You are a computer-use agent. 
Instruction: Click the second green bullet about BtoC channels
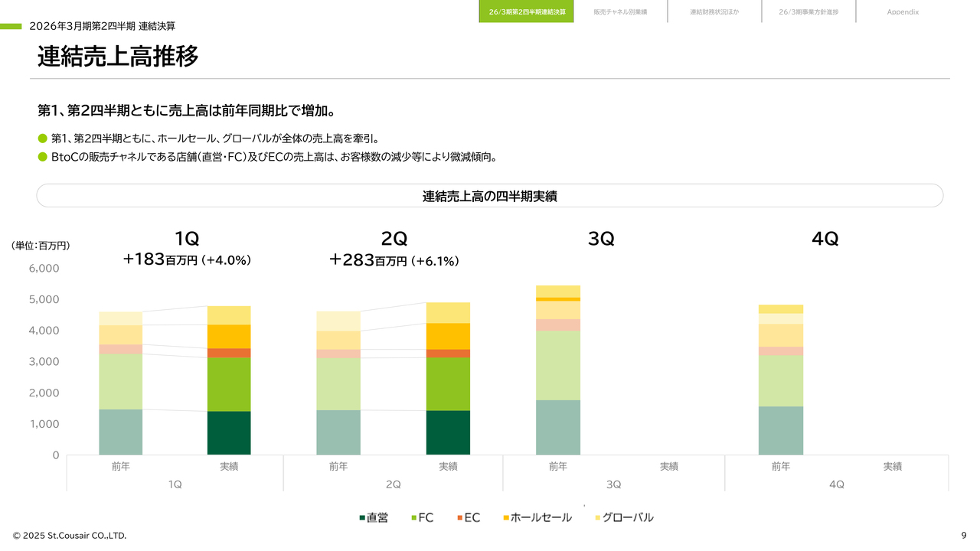point(43,158)
